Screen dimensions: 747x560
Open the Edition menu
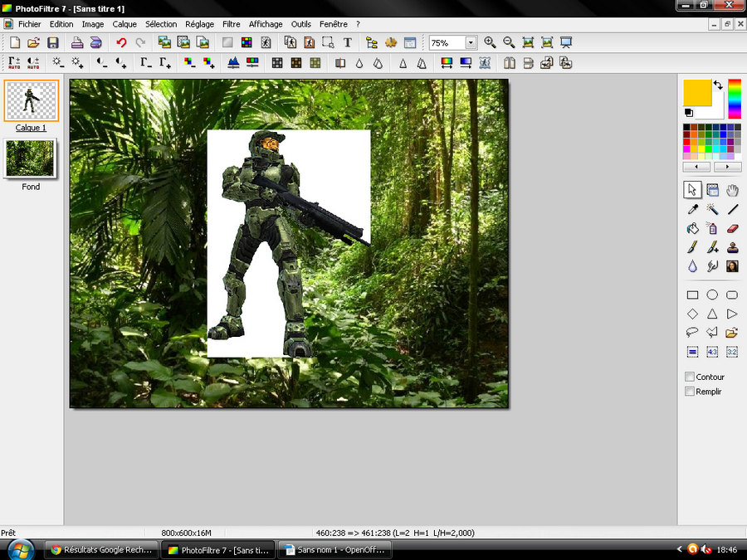tap(61, 24)
